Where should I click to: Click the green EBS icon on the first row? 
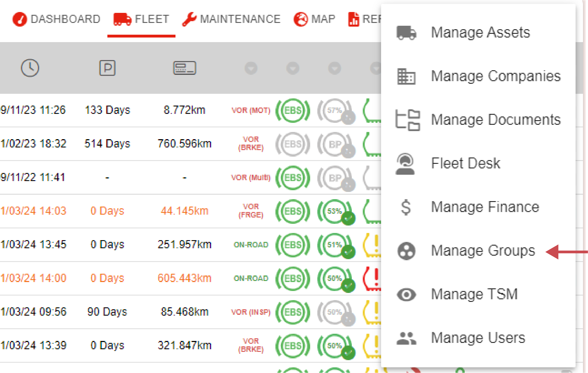pos(293,110)
